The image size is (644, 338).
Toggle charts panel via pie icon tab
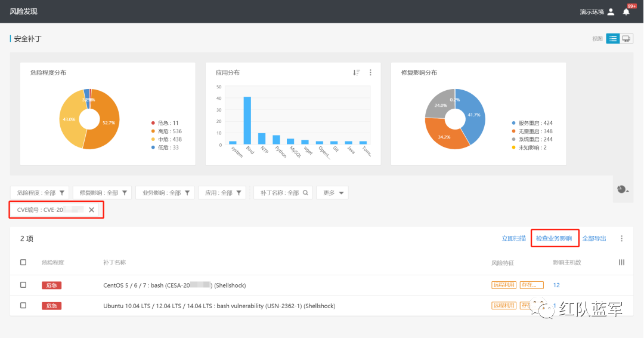pyautogui.click(x=623, y=189)
